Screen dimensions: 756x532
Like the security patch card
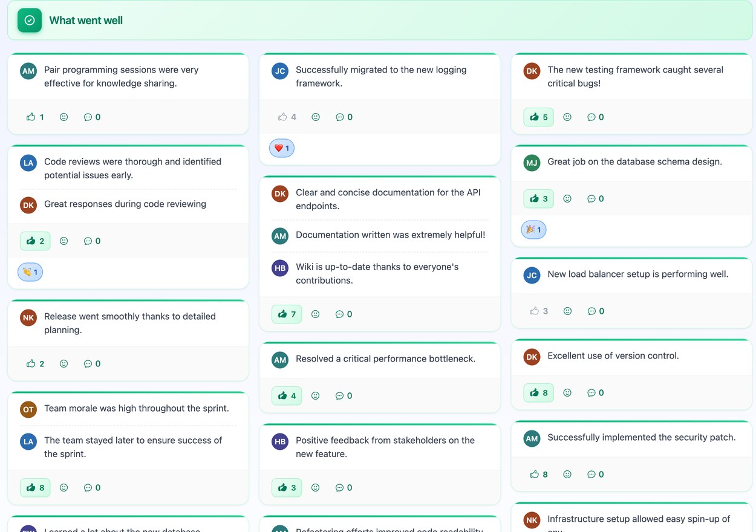coord(538,475)
